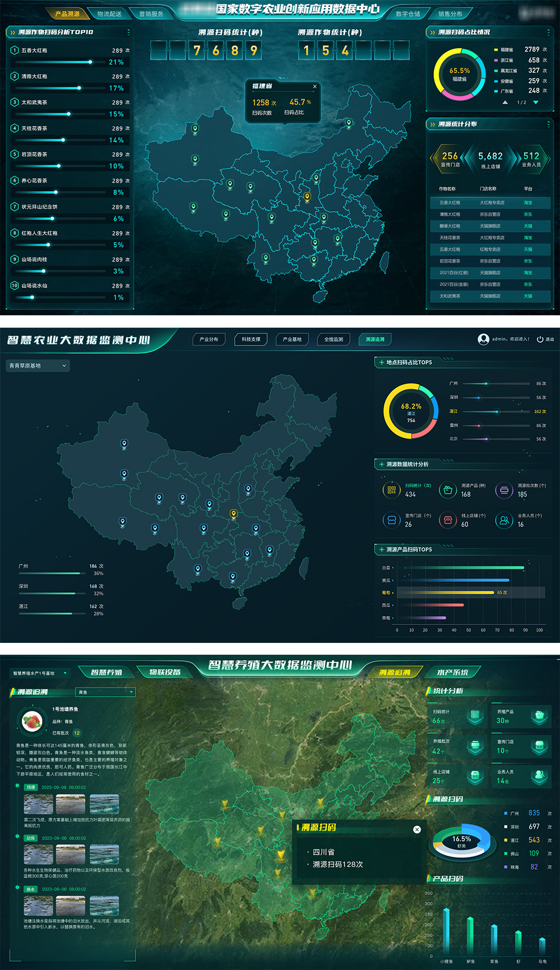Open the 智慧养殖水产1号基地 selector
This screenshot has height=970, width=560.
point(40,673)
